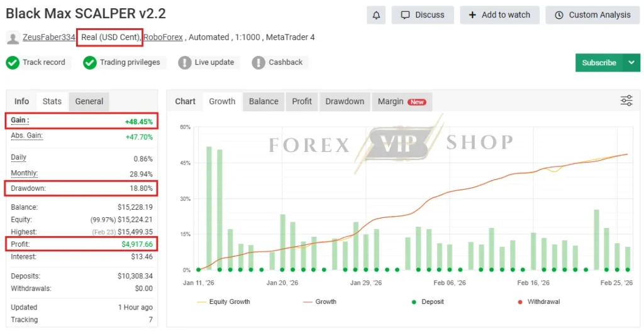Select the Growth chart tab

pos(222,101)
